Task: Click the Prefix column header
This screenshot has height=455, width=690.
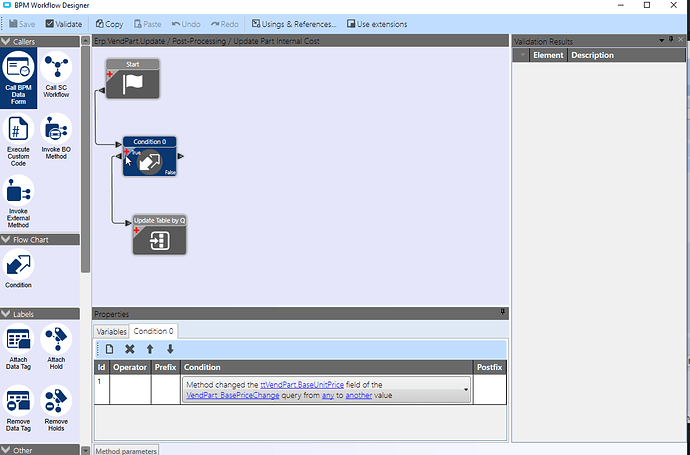Action: 165,367
